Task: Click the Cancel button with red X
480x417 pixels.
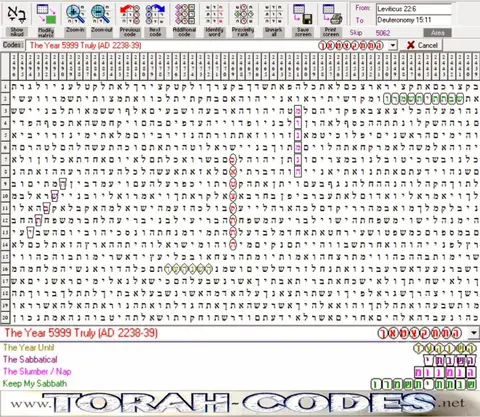Action: pos(423,45)
